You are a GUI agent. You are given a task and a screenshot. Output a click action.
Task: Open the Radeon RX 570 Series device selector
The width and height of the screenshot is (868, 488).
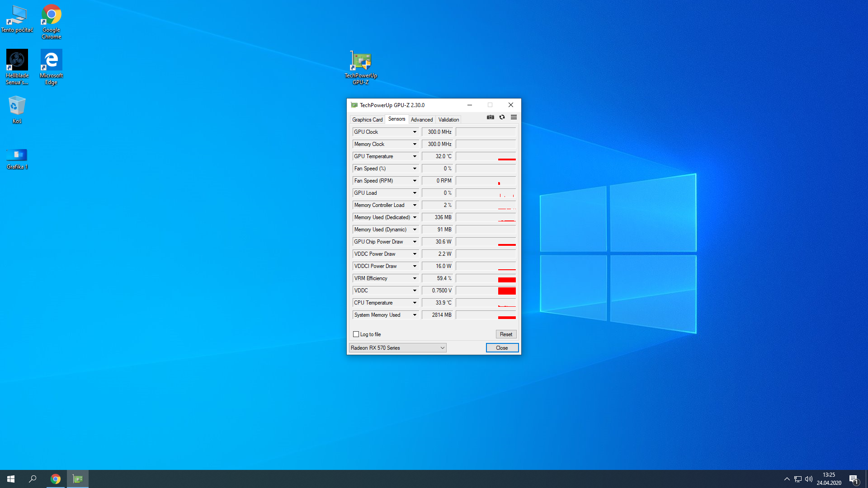click(398, 348)
